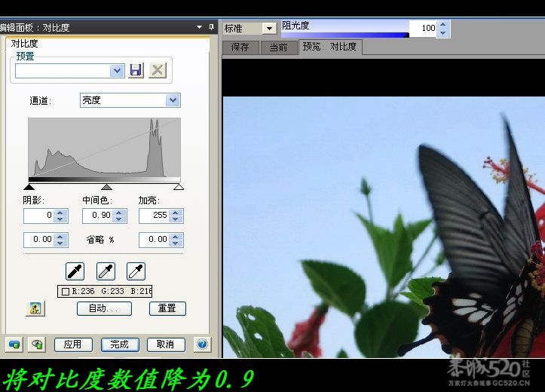Image resolution: width=545 pixels, height=392 pixels.
Task: Click the 重置 reset button
Action: (x=167, y=308)
